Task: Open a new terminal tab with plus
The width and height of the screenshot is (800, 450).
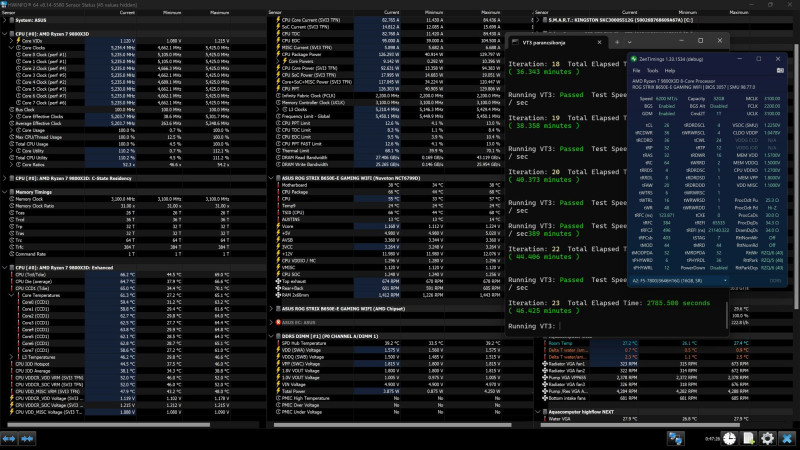Action: [617, 42]
